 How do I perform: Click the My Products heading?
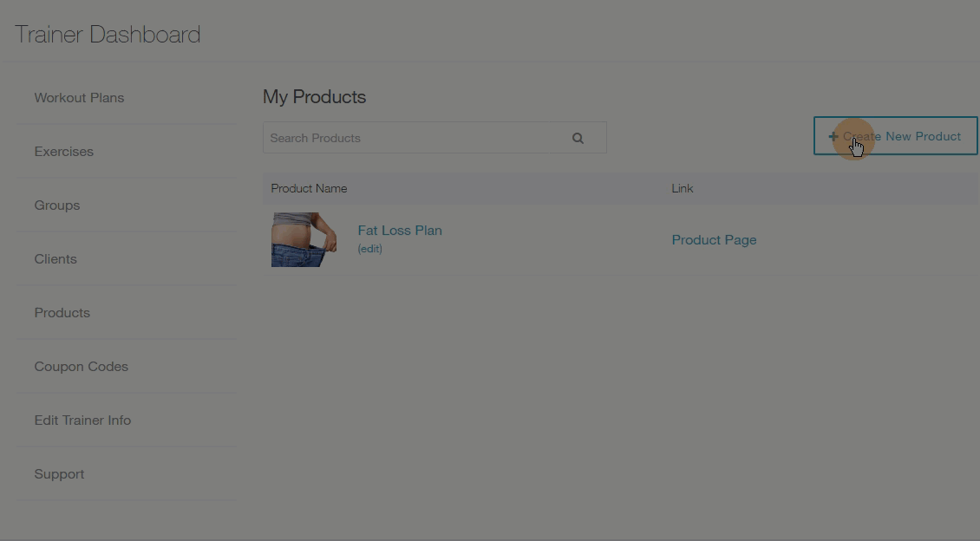[314, 97]
